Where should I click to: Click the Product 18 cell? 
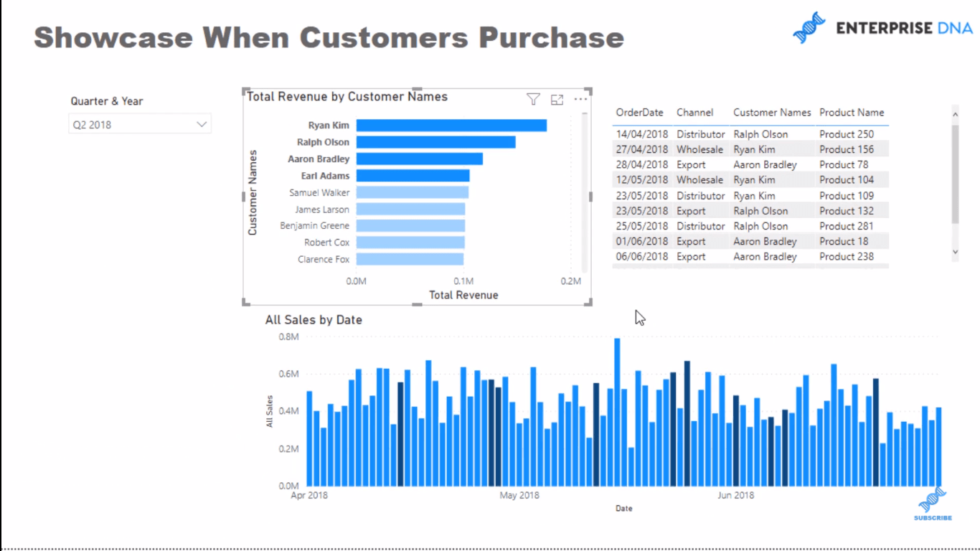click(844, 241)
